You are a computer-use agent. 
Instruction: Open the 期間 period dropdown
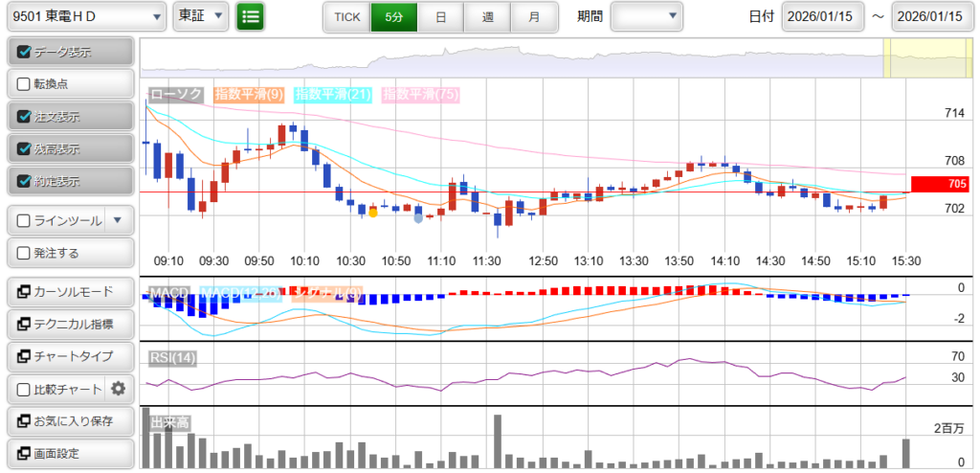pos(646,16)
